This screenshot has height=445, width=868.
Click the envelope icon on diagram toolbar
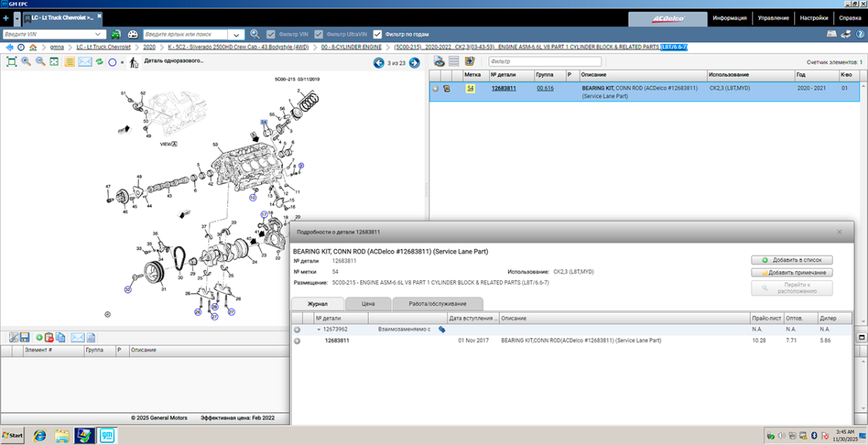(84, 62)
